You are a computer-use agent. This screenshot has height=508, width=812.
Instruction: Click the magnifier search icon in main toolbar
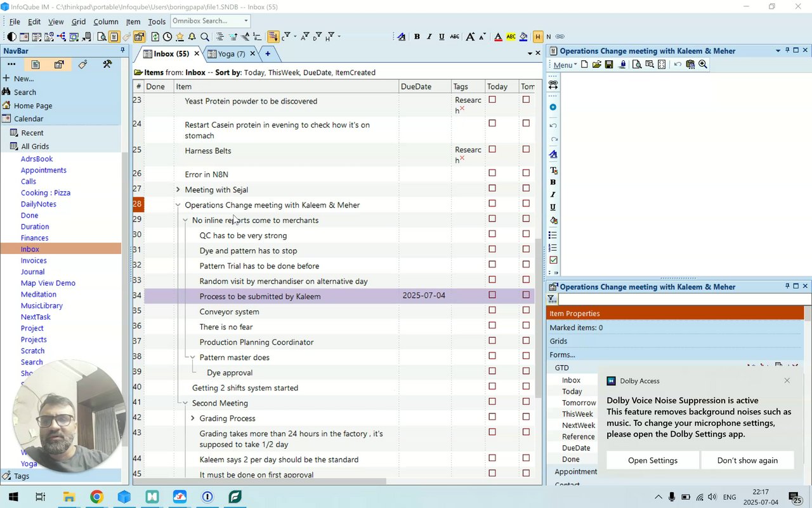204,37
